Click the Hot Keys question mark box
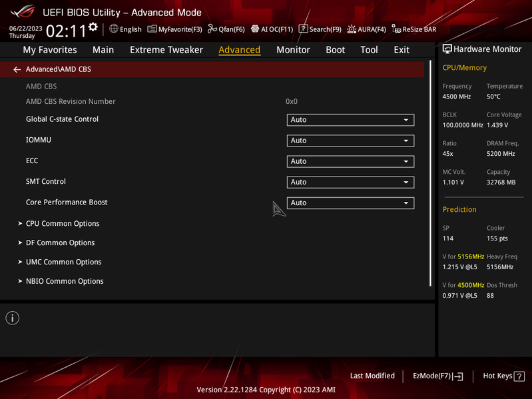Screen dimensions: 532x399 [x=519, y=376]
